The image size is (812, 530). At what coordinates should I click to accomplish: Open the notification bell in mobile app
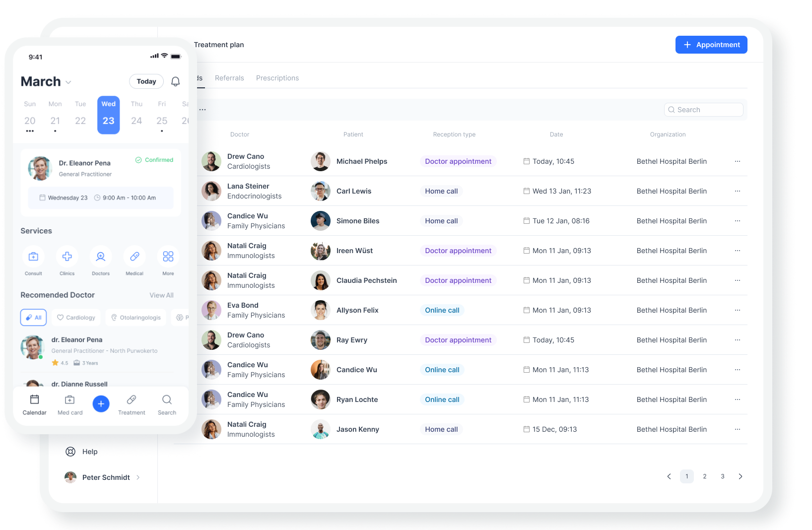pos(175,81)
